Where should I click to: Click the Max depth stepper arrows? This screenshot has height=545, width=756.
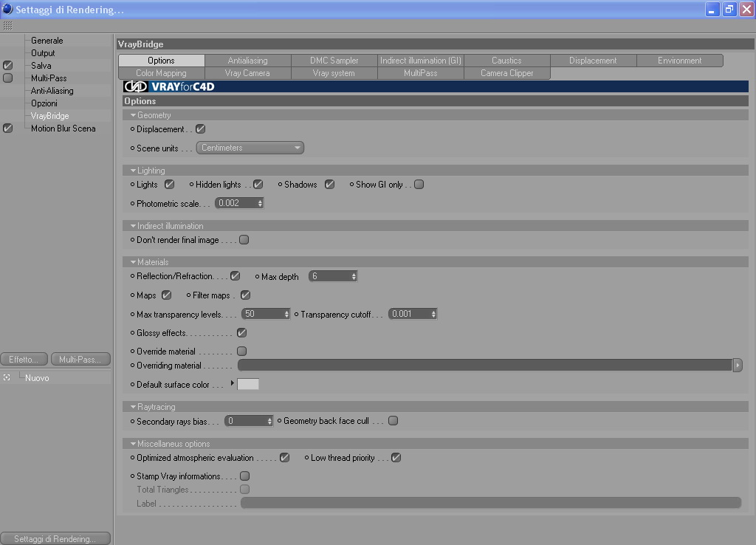click(354, 276)
